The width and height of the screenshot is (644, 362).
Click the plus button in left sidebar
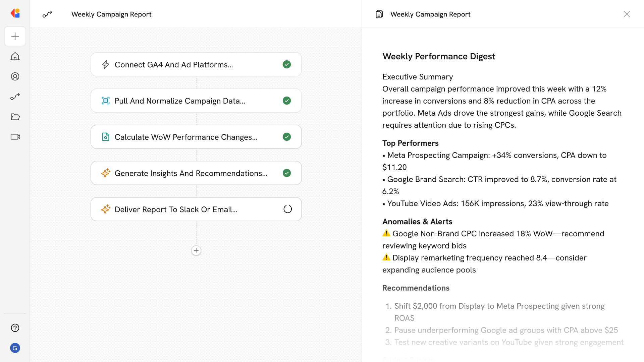15,36
